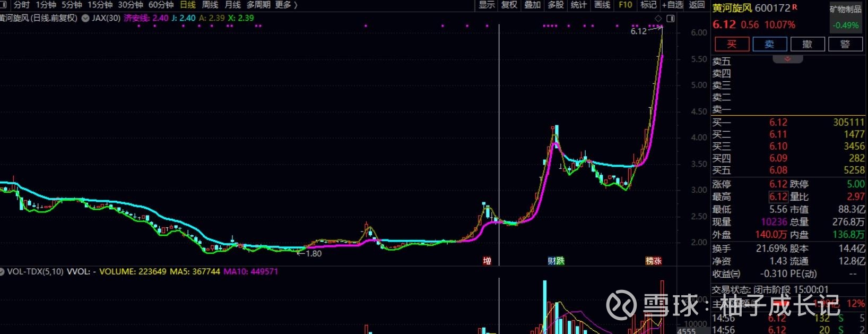Viewport: 868px width, 334px height.
Task: Expand the JAX(30) indicator dropdown arrow
Action: tap(85, 18)
